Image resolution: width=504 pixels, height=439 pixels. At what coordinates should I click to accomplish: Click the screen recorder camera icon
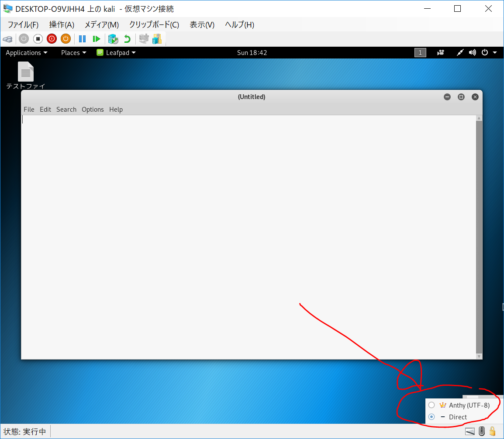(441, 53)
